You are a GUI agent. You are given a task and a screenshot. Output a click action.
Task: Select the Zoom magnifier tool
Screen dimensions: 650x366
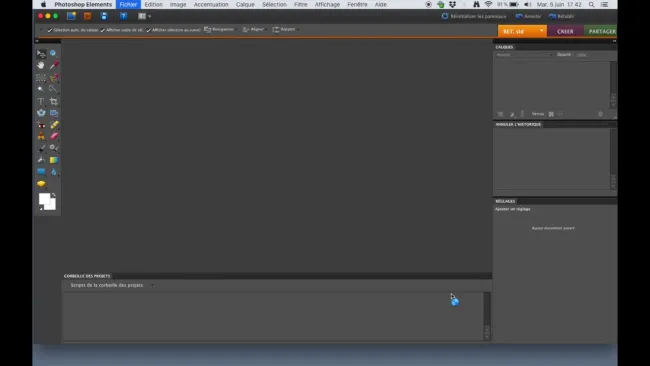(53, 53)
